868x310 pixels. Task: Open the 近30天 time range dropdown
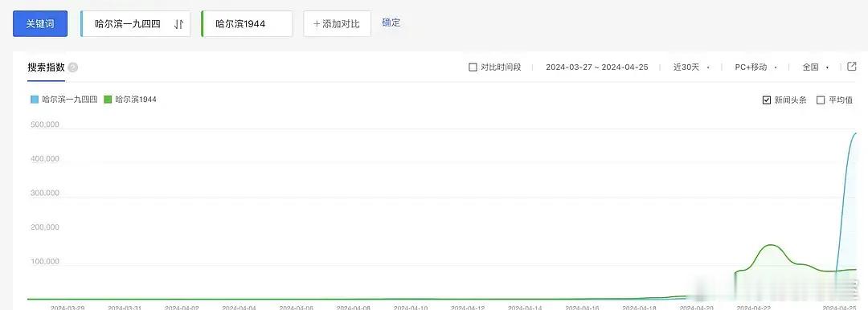point(691,67)
